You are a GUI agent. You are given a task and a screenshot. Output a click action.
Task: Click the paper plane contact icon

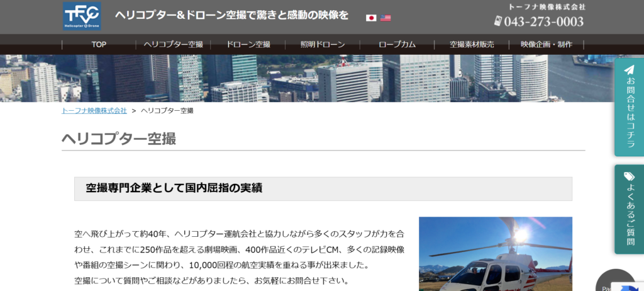629,70
